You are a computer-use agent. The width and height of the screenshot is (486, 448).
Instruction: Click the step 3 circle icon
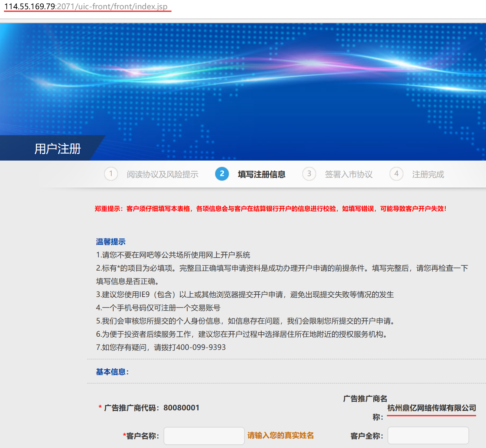(309, 174)
